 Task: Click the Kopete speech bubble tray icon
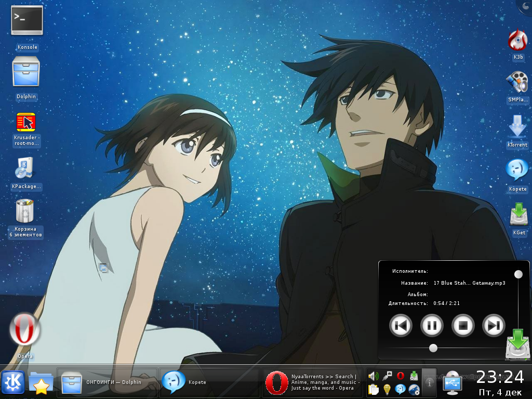point(401,389)
